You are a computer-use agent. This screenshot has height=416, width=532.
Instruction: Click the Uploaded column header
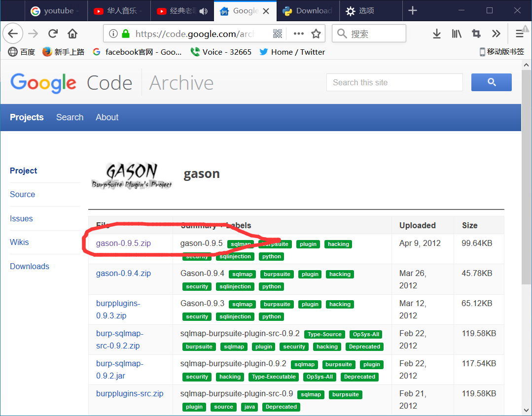(x=417, y=225)
